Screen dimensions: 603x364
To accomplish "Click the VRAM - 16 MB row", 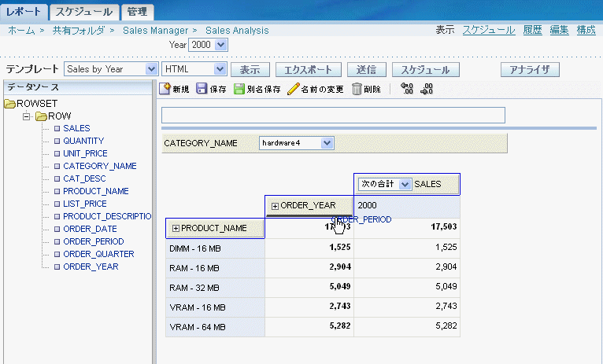I will [215, 307].
